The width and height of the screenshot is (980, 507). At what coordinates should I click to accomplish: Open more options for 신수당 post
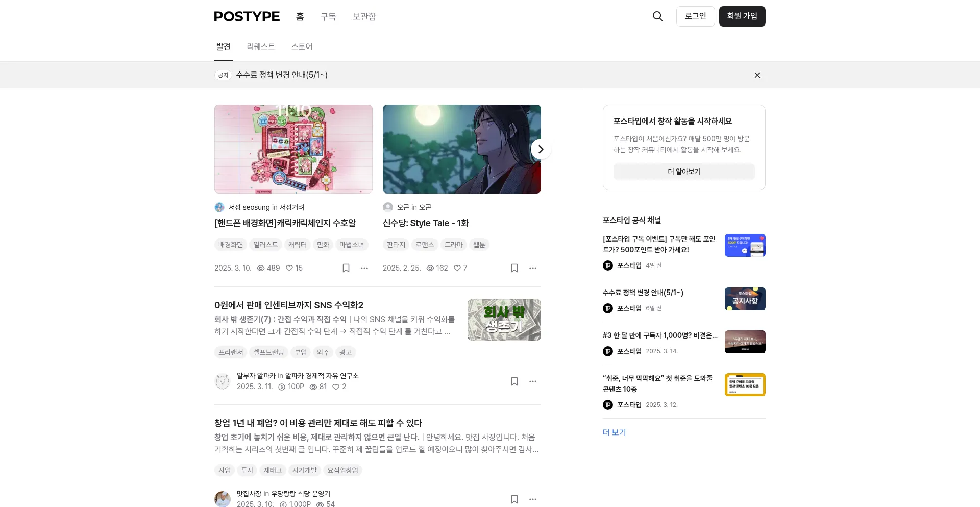(533, 268)
